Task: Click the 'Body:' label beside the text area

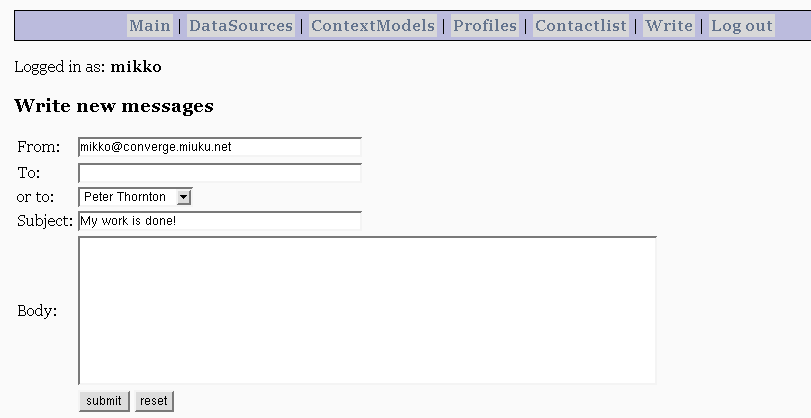Action: point(37,310)
